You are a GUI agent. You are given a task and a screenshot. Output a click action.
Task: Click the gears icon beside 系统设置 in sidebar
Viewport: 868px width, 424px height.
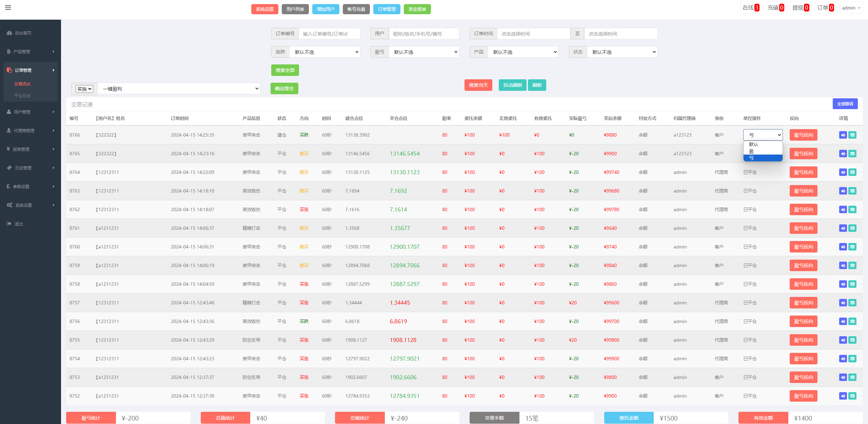pos(9,205)
